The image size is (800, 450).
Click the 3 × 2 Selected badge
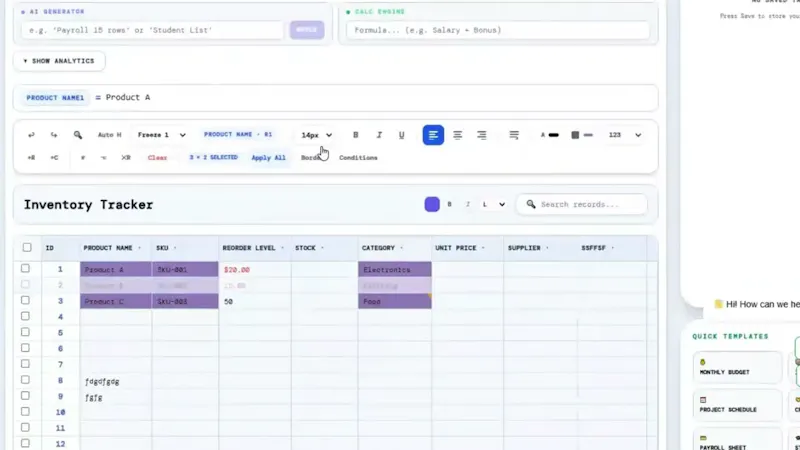pyautogui.click(x=213, y=157)
